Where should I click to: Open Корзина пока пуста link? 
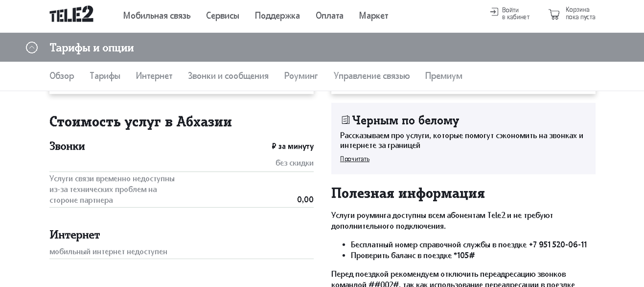coord(580,13)
